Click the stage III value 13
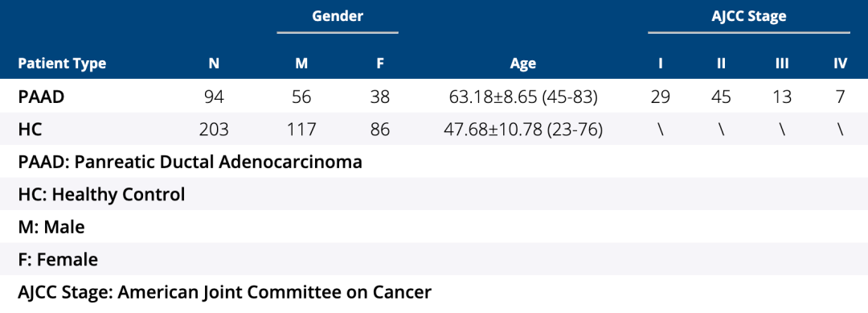 pyautogui.click(x=781, y=97)
